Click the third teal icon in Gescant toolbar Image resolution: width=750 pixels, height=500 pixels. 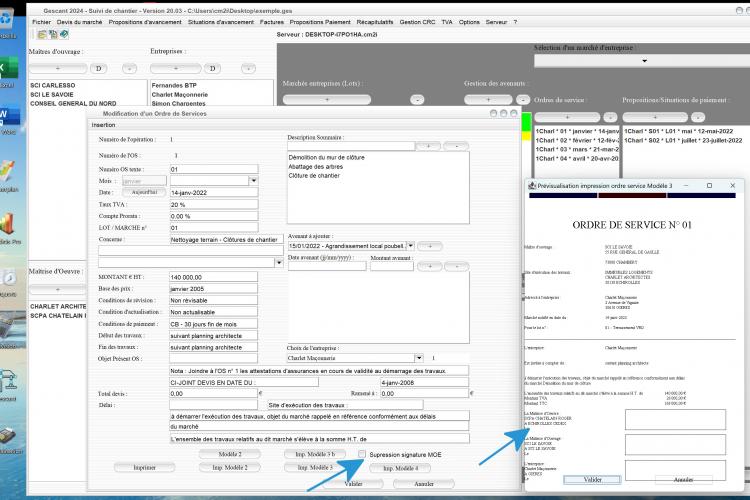coord(64,34)
